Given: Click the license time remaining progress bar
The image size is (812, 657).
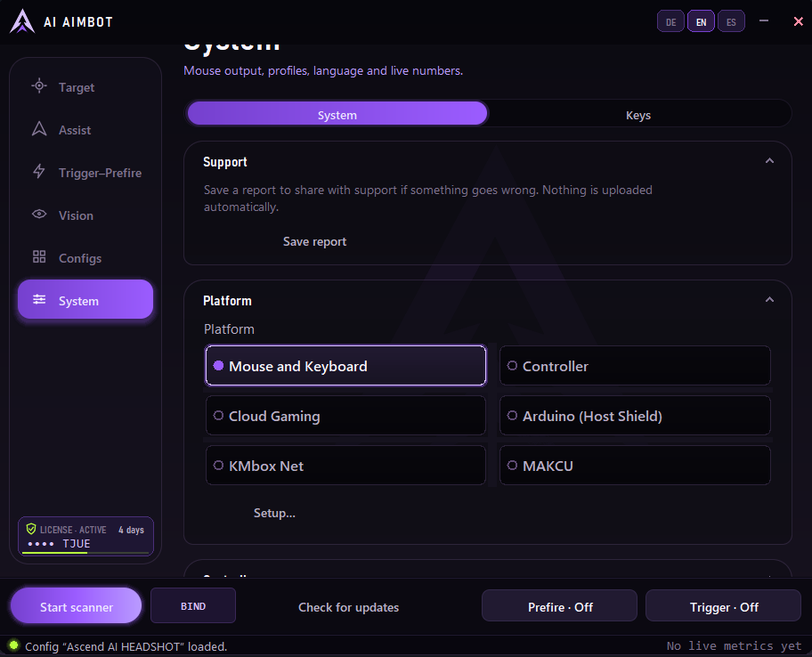Looking at the screenshot, I should pyautogui.click(x=85, y=553).
